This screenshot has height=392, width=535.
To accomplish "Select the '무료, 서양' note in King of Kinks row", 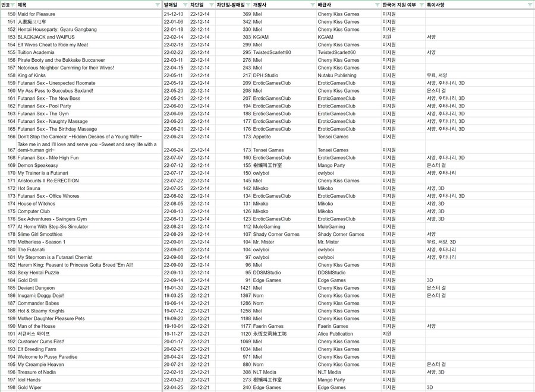I will pos(479,75).
